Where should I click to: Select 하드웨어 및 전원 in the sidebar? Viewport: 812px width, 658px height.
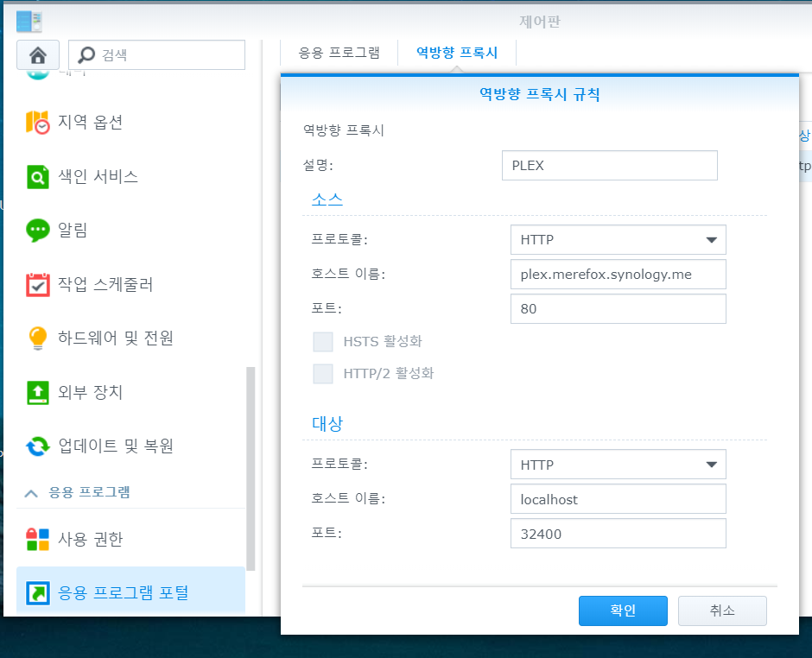tap(130, 338)
